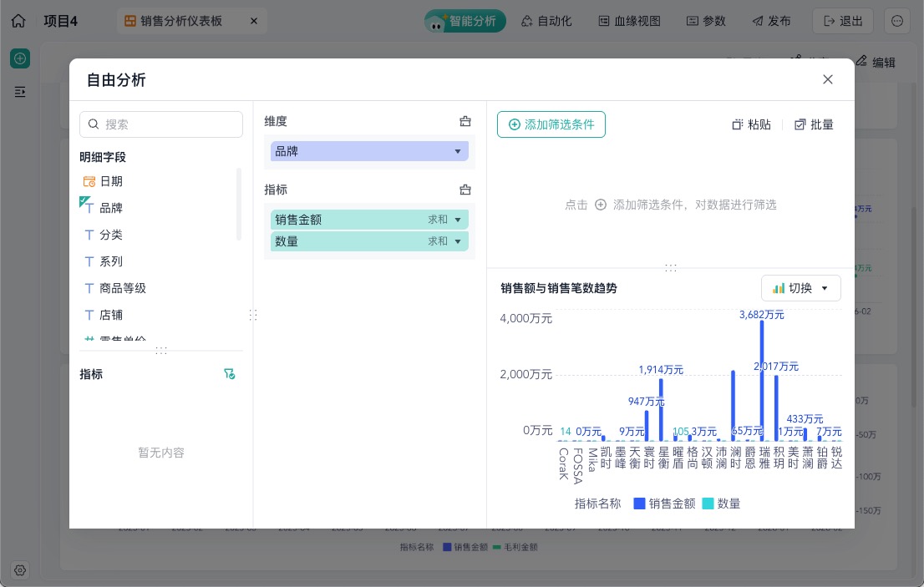Open 参数 settings
The width and height of the screenshot is (924, 587).
click(x=706, y=21)
